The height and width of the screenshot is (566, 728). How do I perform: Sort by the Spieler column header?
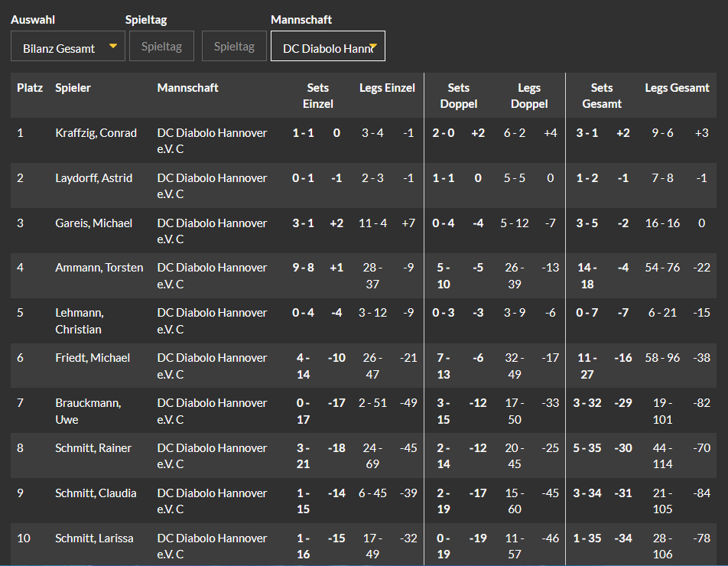coord(73,88)
